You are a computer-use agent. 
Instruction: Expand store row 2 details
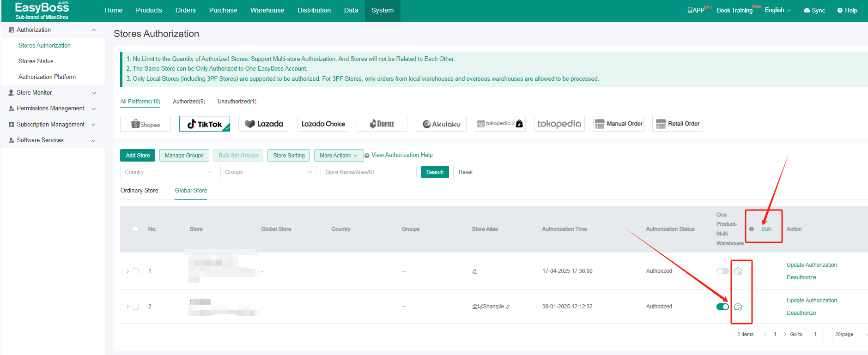click(127, 307)
